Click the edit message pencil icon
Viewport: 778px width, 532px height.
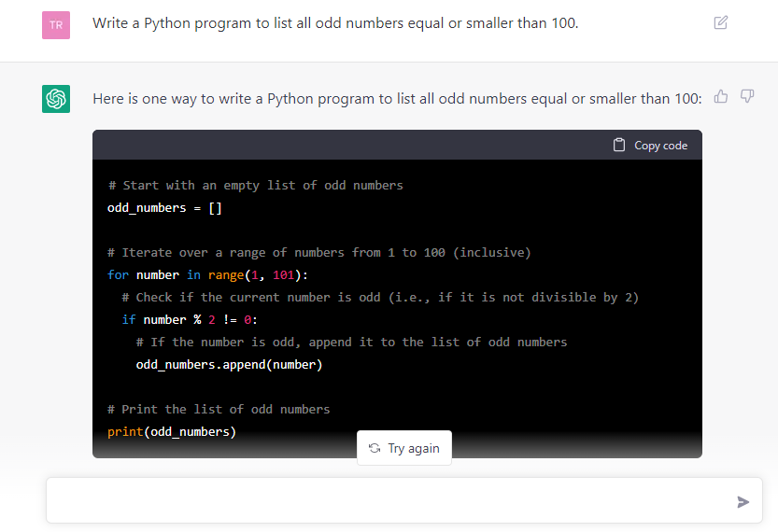coord(720,22)
